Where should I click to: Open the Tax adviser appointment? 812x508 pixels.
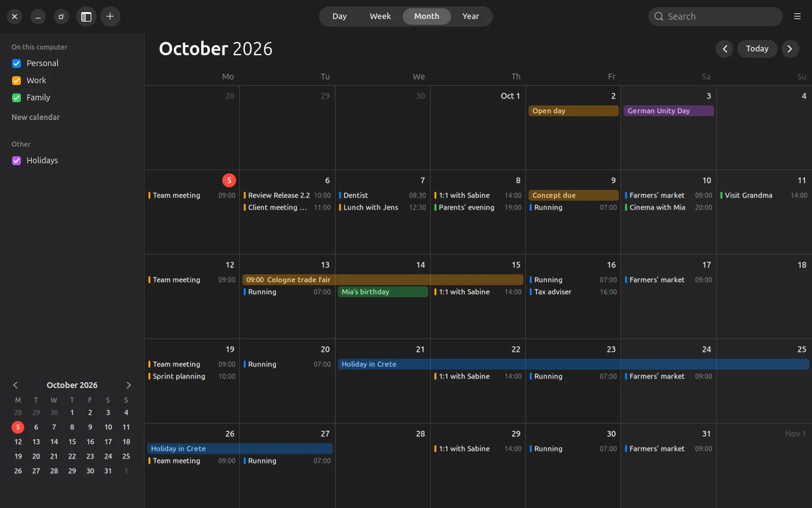click(573, 292)
